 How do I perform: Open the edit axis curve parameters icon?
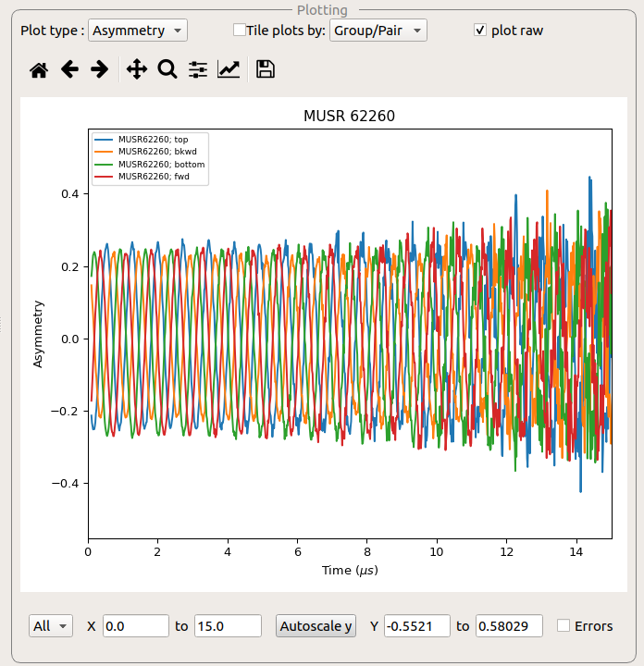click(229, 69)
